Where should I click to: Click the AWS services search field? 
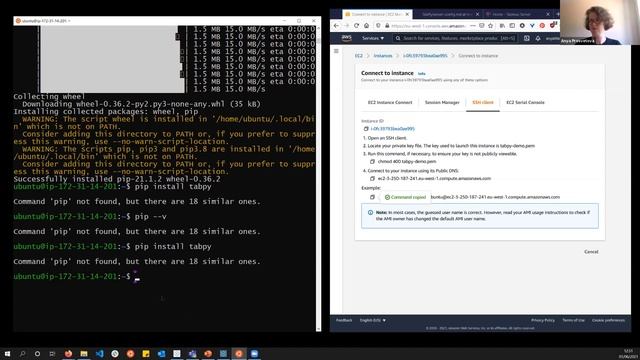click(455, 38)
